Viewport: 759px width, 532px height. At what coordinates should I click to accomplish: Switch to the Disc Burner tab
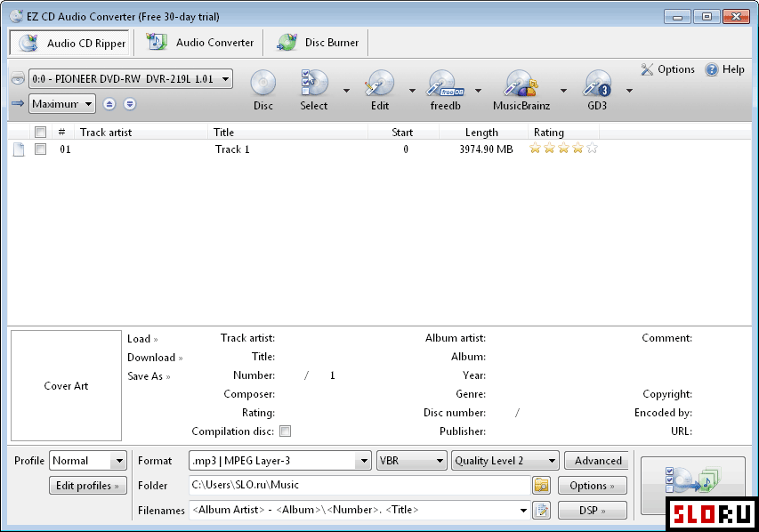317,43
